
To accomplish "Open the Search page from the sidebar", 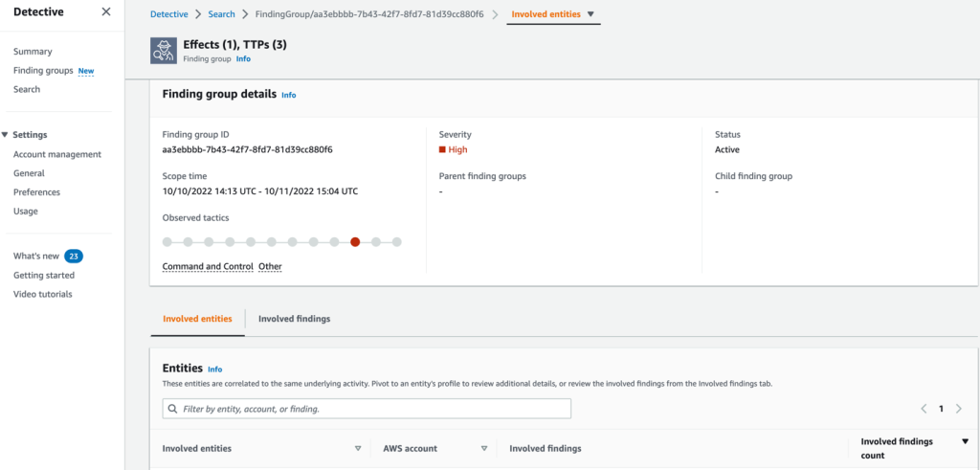I will coord(27,89).
